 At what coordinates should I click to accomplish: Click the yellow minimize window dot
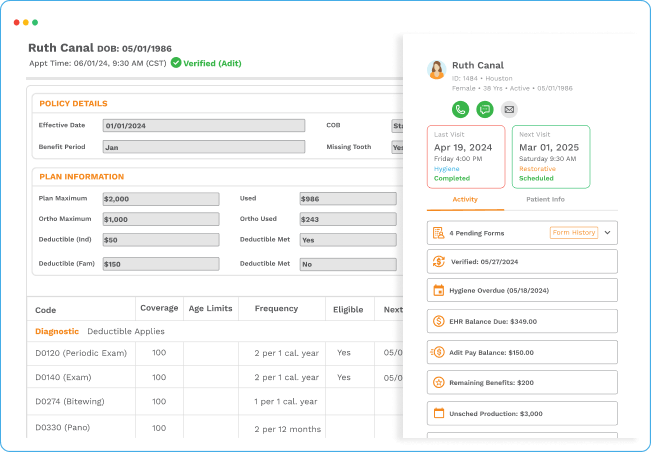click(26, 22)
